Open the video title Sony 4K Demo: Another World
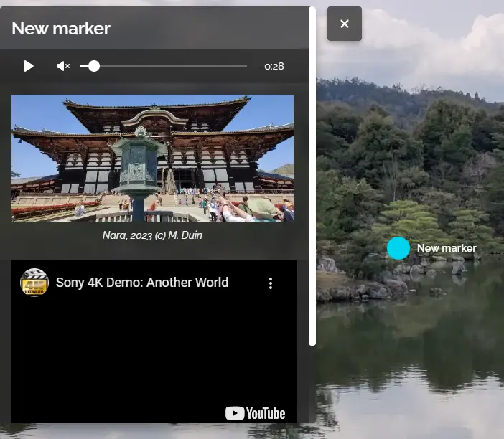The image size is (504, 439). [x=142, y=283]
